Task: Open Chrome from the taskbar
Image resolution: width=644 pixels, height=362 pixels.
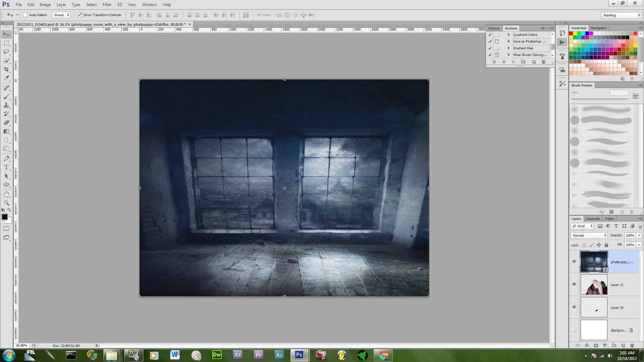Action: [383, 355]
